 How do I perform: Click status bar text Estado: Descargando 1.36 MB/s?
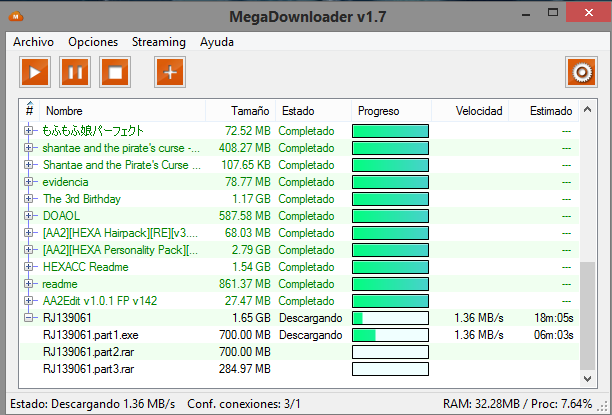[x=93, y=404]
